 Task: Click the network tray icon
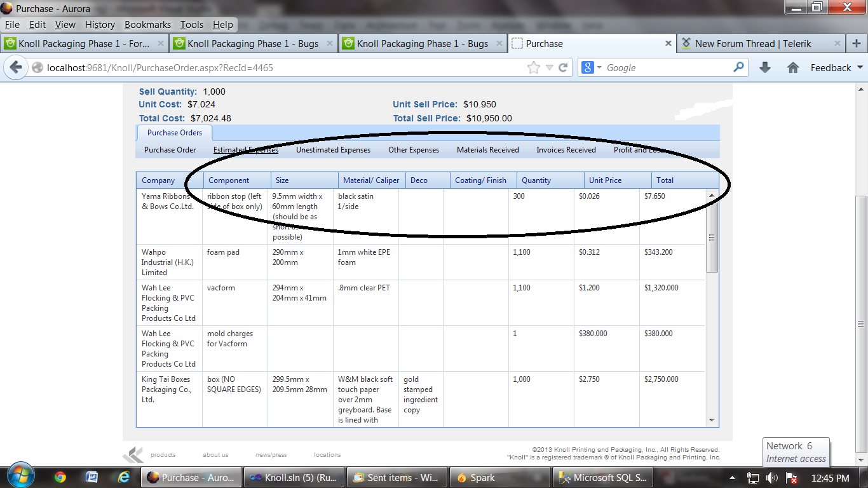pos(753,478)
